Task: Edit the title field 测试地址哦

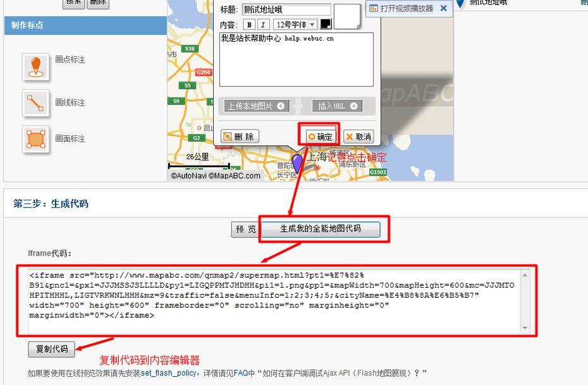Action: (286, 9)
